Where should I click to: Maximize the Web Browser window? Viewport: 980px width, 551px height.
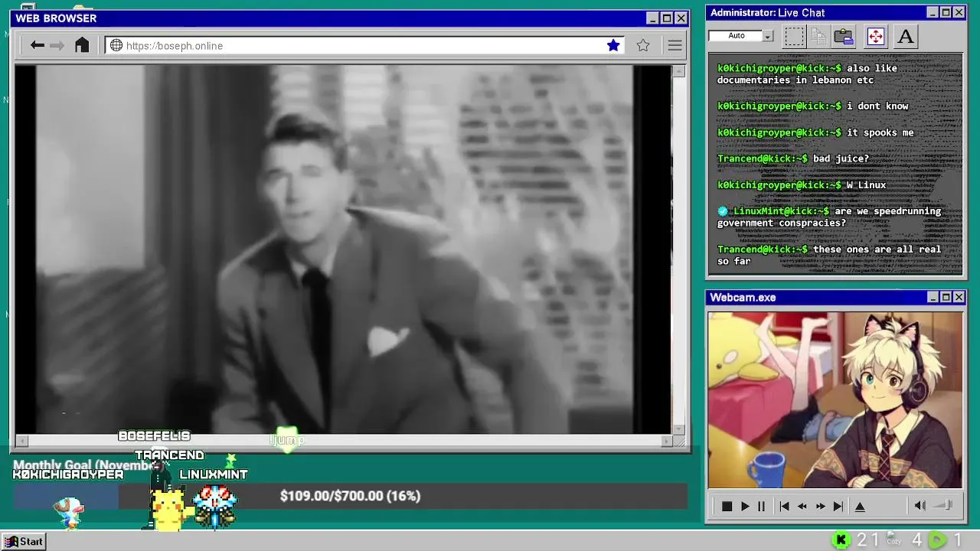point(666,18)
